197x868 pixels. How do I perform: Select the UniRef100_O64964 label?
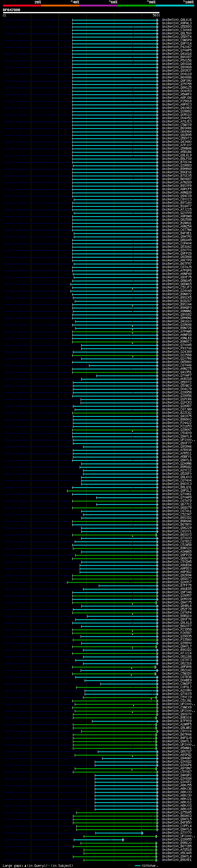[177, 131]
